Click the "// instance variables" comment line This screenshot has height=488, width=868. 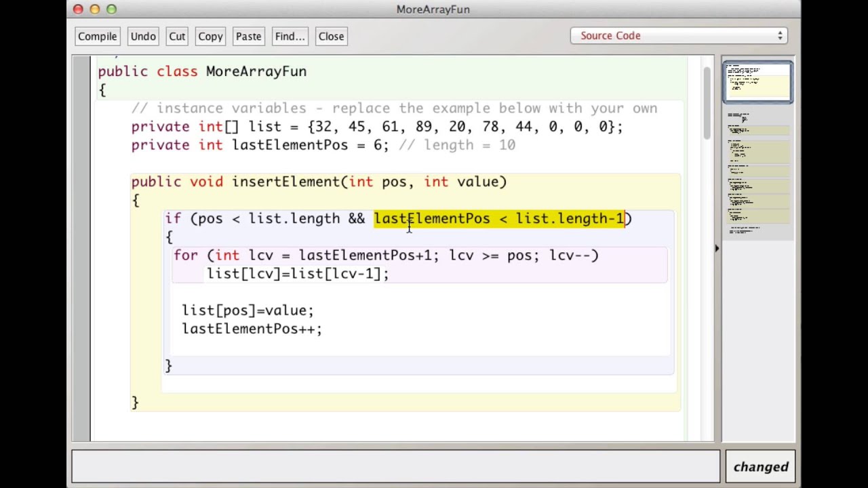tap(394, 108)
